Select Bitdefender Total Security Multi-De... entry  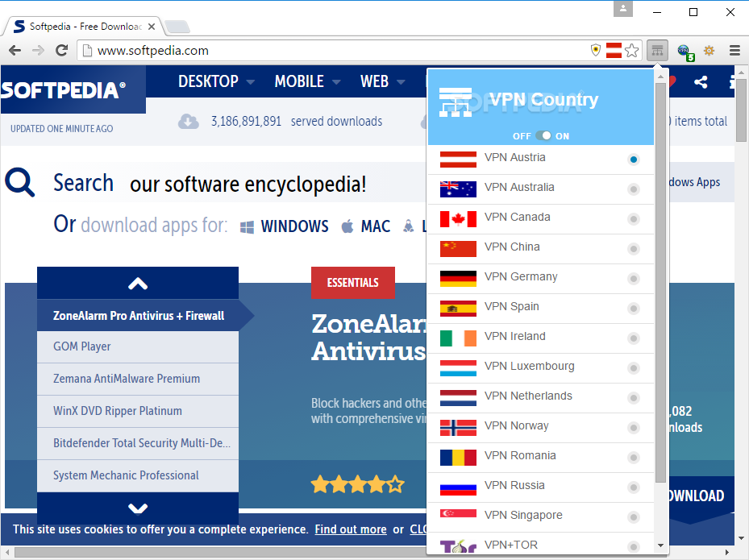[x=138, y=443]
